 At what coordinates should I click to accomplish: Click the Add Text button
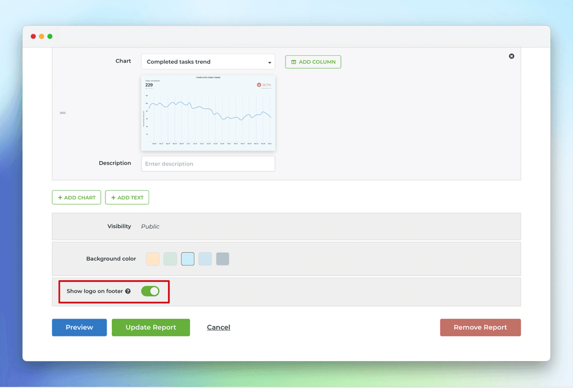click(x=127, y=197)
